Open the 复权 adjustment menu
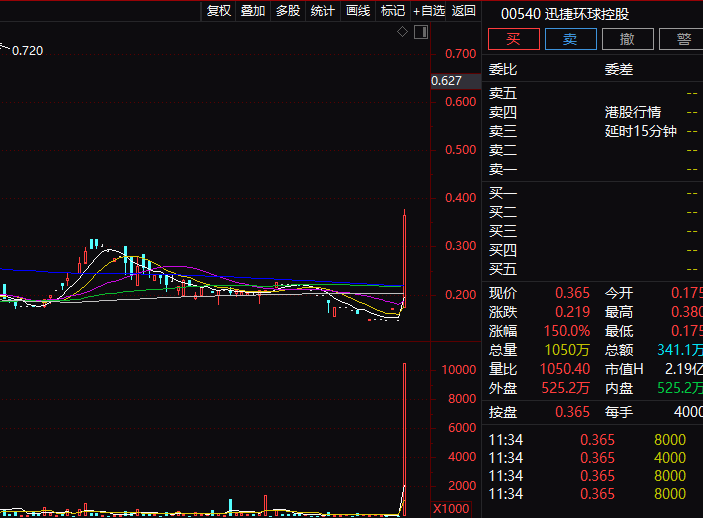The height and width of the screenshot is (518, 703). [218, 11]
